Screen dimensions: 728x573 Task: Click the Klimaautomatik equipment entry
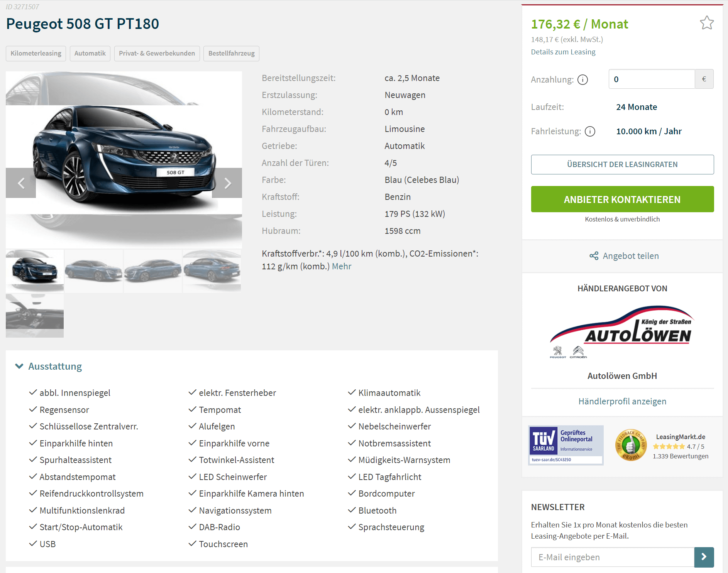tap(389, 393)
